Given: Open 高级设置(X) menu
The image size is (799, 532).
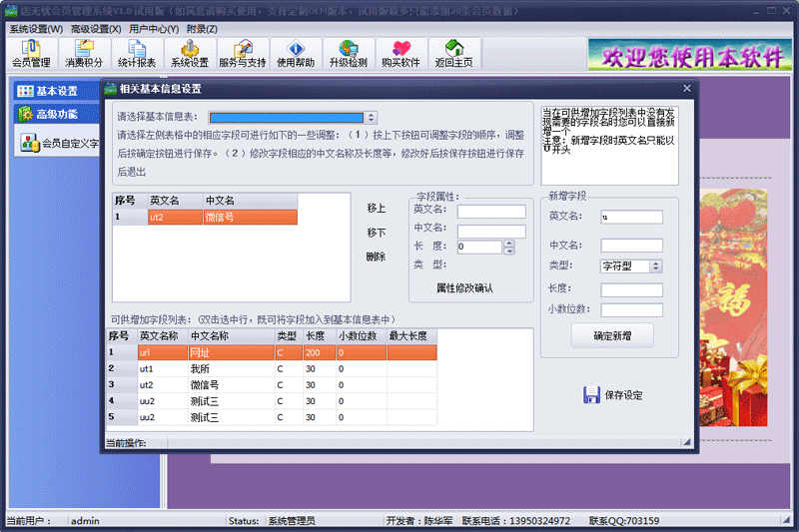Looking at the screenshot, I should coord(96,29).
